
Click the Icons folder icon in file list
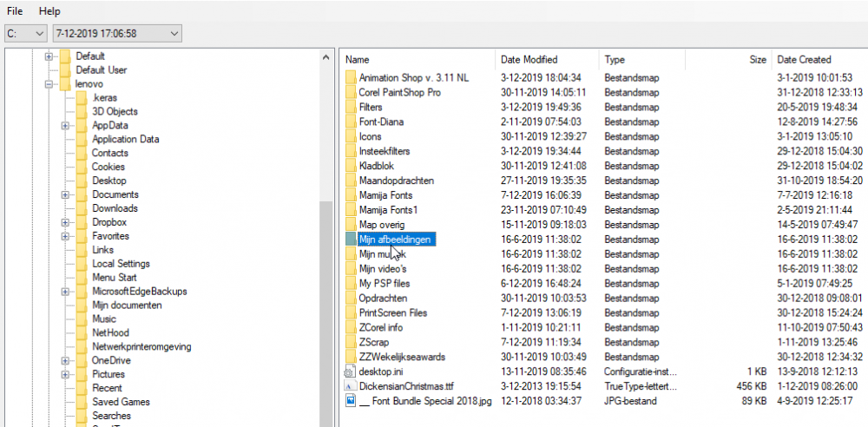click(x=351, y=136)
